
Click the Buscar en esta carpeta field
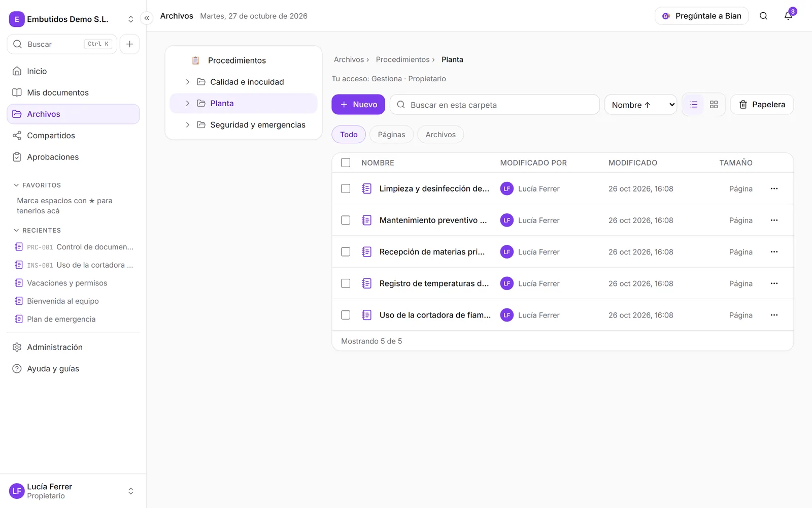click(x=495, y=105)
